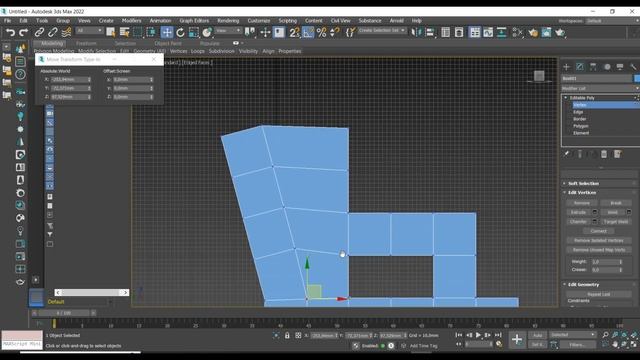
Task: Open the Schematic View icon
Action: click(x=502, y=32)
